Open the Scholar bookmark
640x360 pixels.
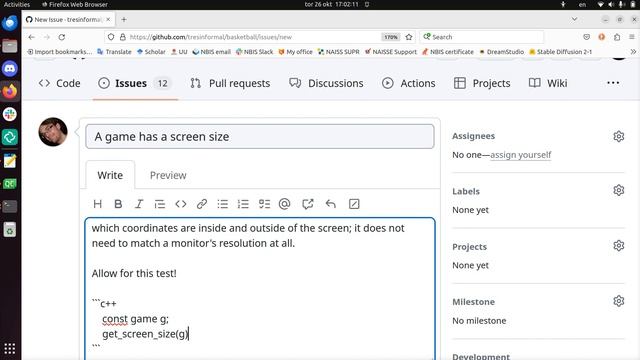click(x=151, y=52)
